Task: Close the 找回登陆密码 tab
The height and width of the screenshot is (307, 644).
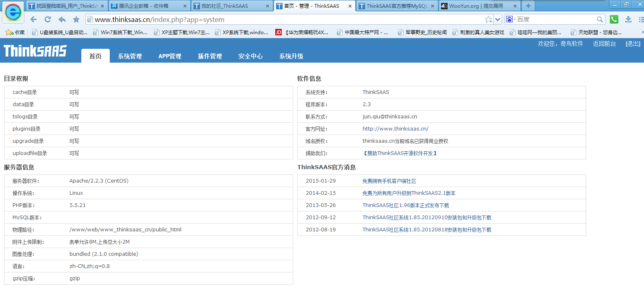Action: pos(102,6)
